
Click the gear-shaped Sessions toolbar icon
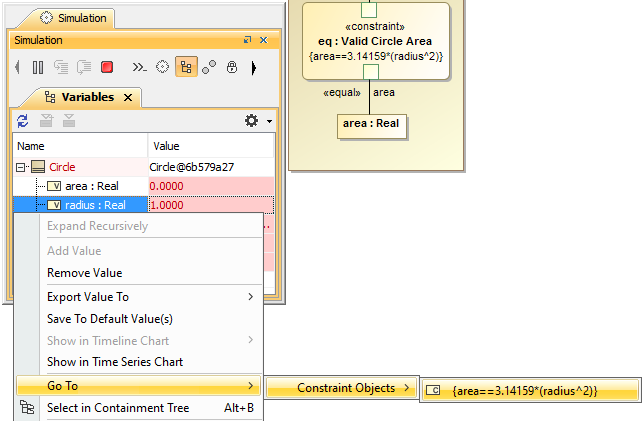pos(163,67)
